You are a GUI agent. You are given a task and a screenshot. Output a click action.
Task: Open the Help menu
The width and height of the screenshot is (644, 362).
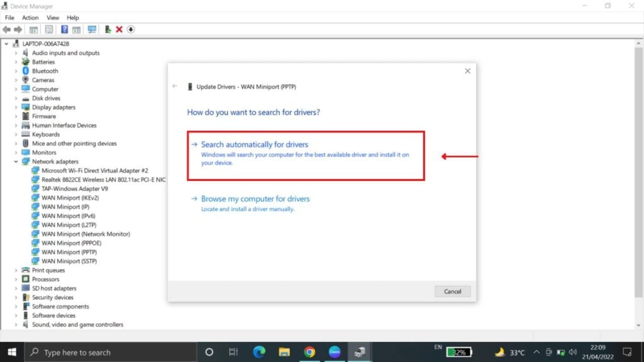pyautogui.click(x=73, y=18)
